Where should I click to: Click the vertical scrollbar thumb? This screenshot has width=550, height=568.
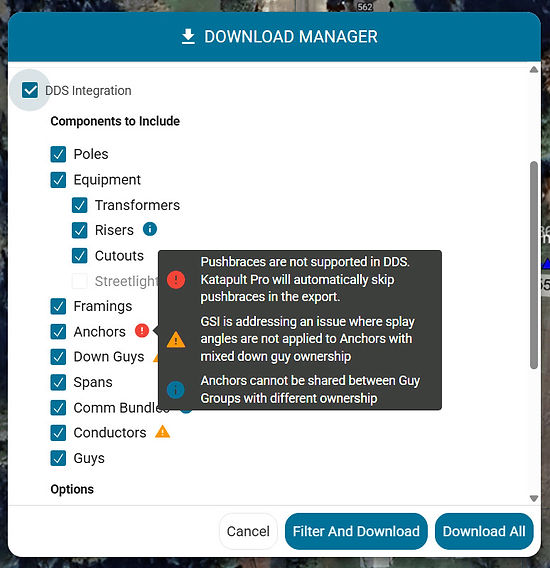coord(534,265)
